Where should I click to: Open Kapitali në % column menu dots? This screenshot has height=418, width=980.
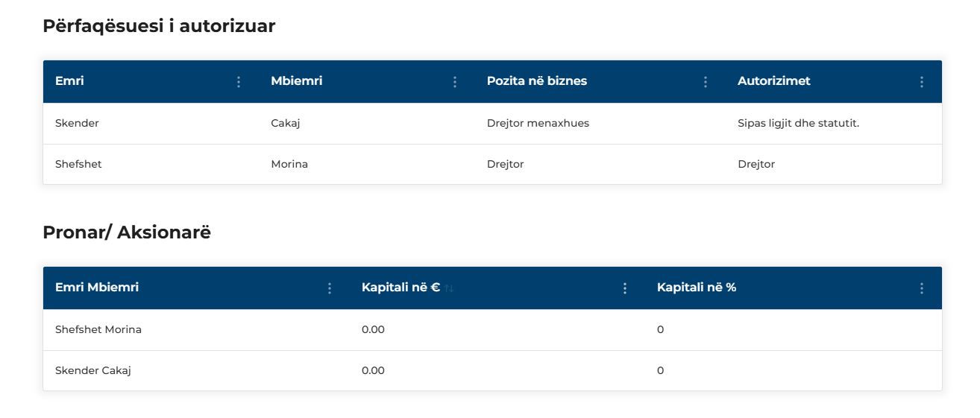coord(922,288)
